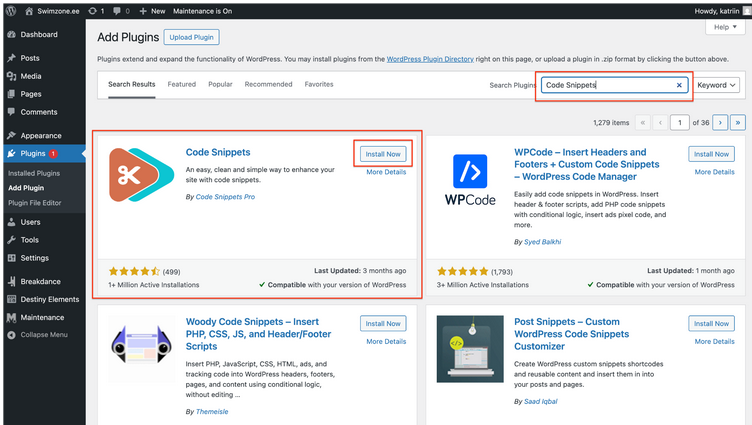This screenshot has width=752, height=425.
Task: Open the Swimzone.ee site home icon
Action: pos(29,11)
